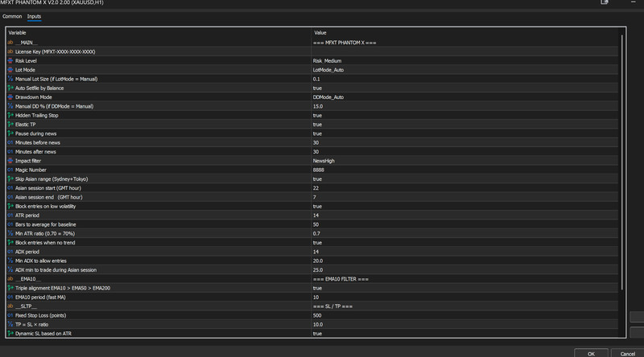This screenshot has width=644, height=357.
Task: Select the '=== EMA10 FILTER ===' value cell
Action: click(x=464, y=279)
